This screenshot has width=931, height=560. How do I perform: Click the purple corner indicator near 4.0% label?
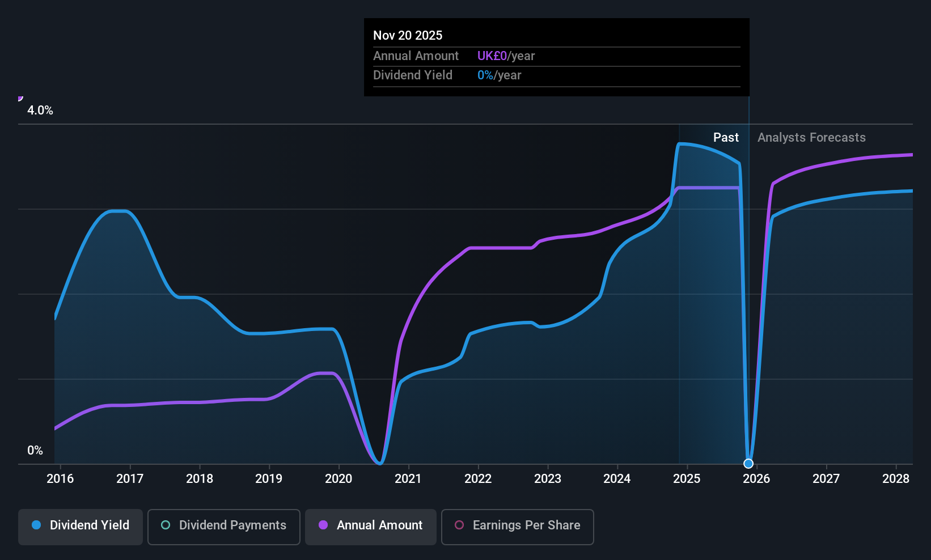point(20,97)
